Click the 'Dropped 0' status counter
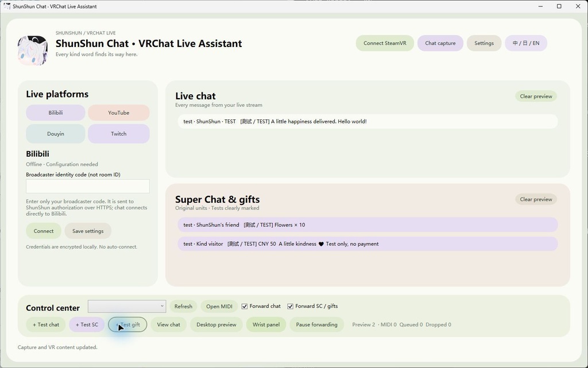588x368 pixels. (438, 324)
